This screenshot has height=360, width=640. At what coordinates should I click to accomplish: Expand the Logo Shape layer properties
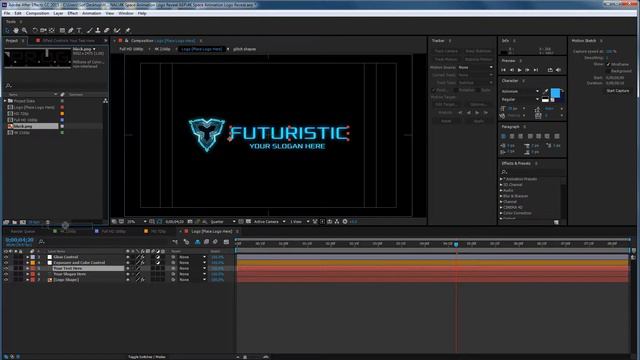[x=27, y=280]
